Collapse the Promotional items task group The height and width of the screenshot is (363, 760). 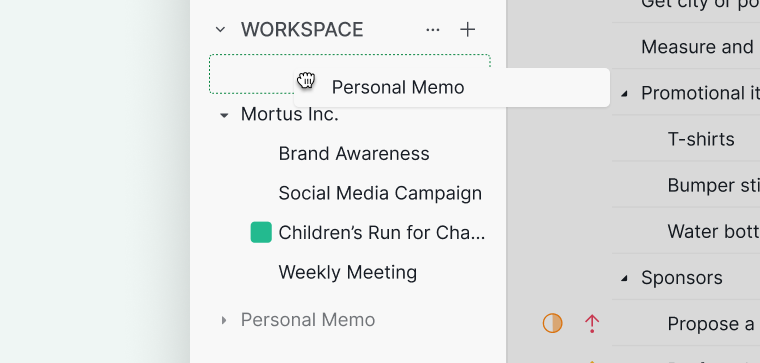[624, 94]
